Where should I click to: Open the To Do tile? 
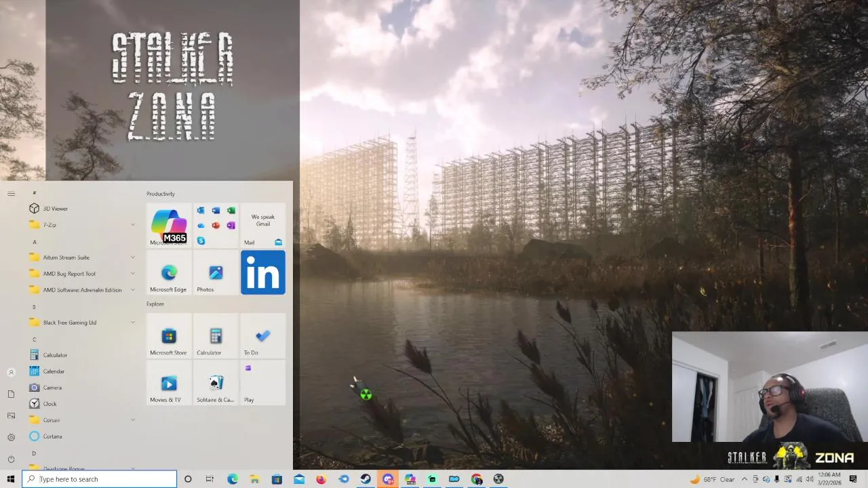click(263, 335)
